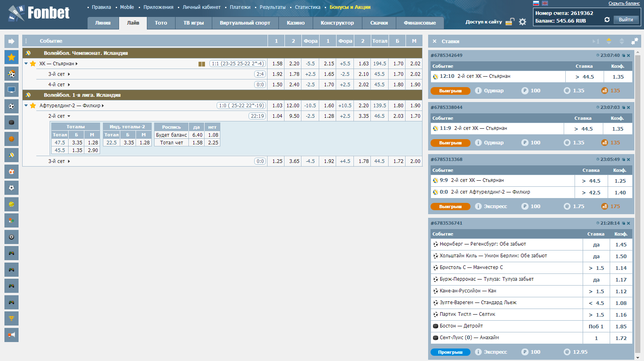Switch language with the UK flag

(x=545, y=3)
